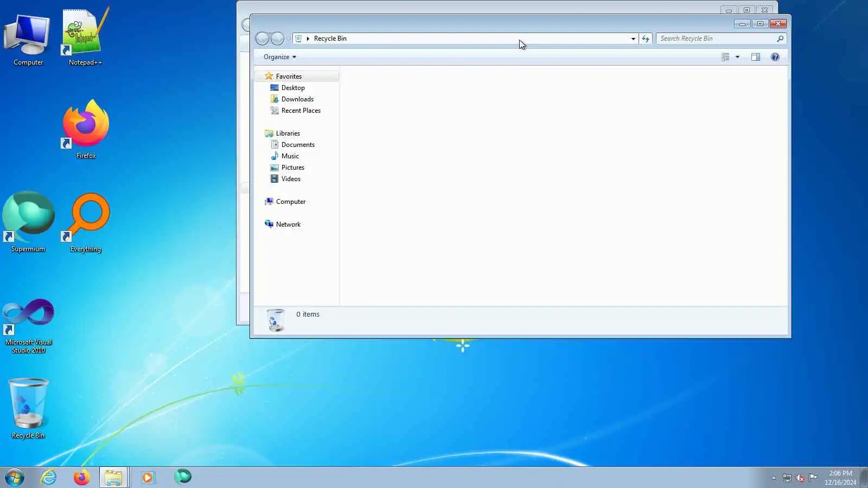Image resolution: width=868 pixels, height=488 pixels.
Task: Open the Action Center flag icon
Action: coord(813,478)
